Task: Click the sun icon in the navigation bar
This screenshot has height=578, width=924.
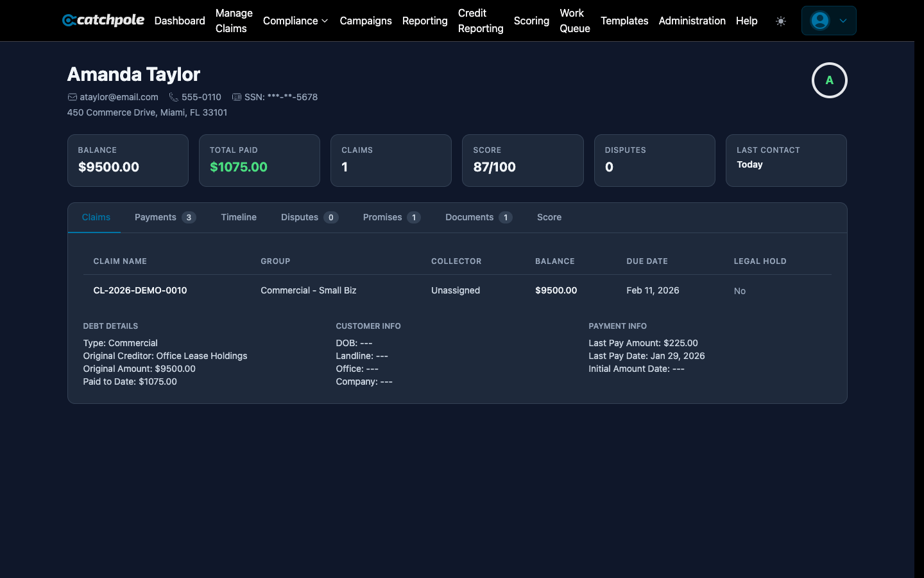Action: click(781, 21)
